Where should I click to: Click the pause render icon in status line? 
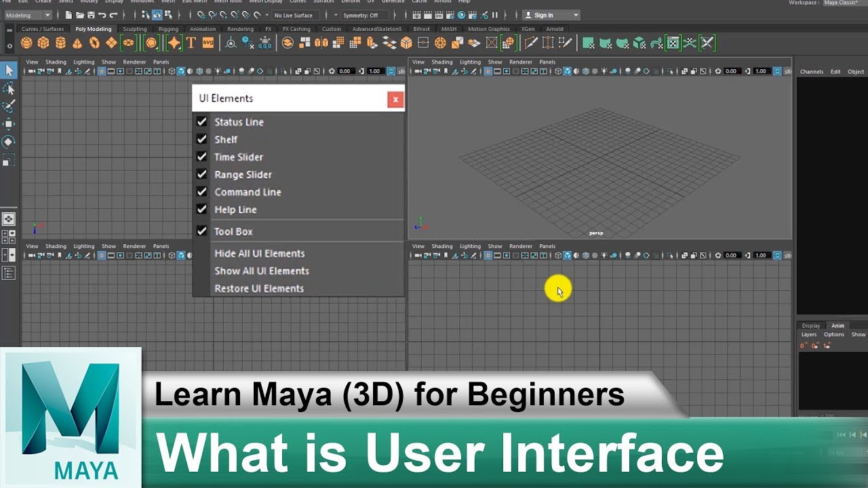[494, 15]
